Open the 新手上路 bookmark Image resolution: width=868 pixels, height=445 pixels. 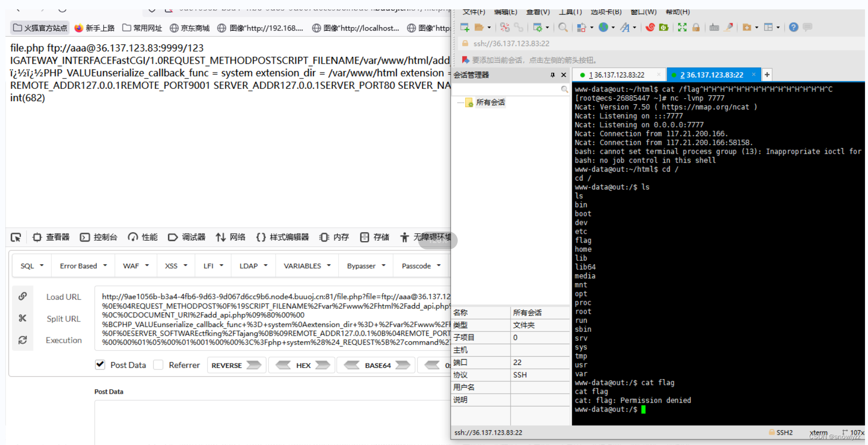(x=94, y=28)
